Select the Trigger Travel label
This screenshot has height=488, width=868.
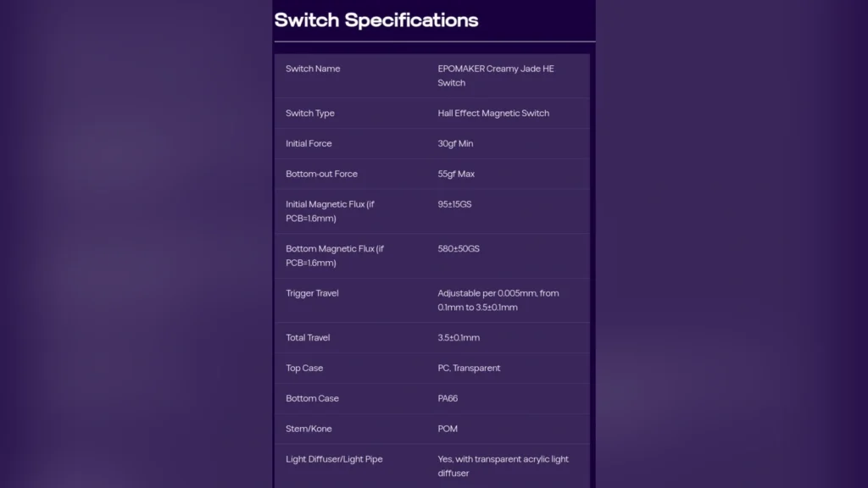click(312, 293)
